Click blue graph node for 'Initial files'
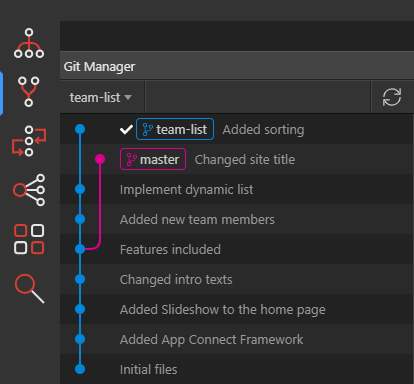Screen dimensions: 414x384 tap(80, 369)
